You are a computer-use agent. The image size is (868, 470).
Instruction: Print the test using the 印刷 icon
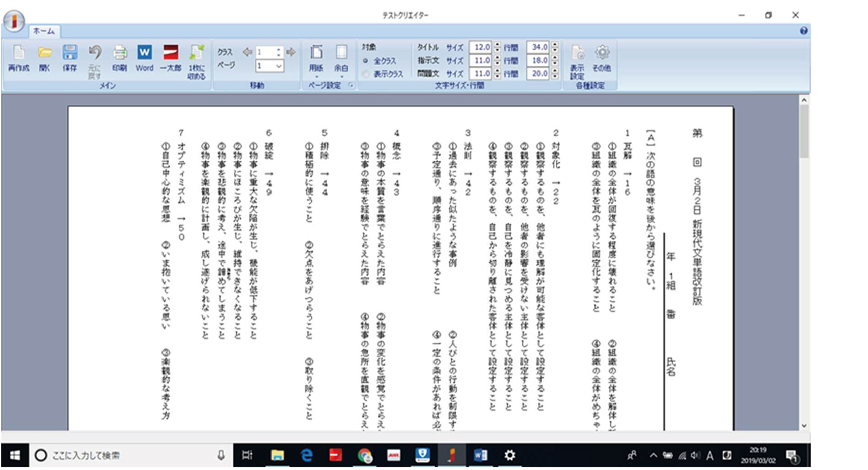[119, 58]
